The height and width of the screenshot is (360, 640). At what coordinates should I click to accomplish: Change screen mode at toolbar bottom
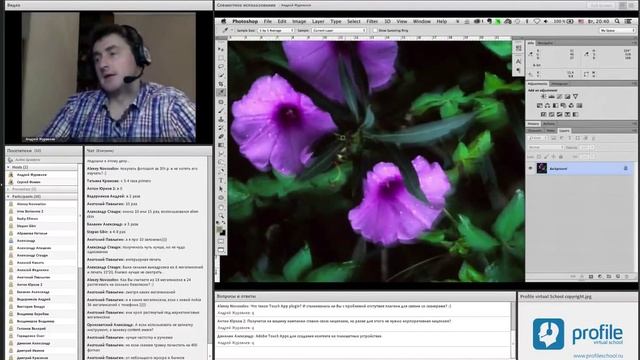click(x=221, y=249)
